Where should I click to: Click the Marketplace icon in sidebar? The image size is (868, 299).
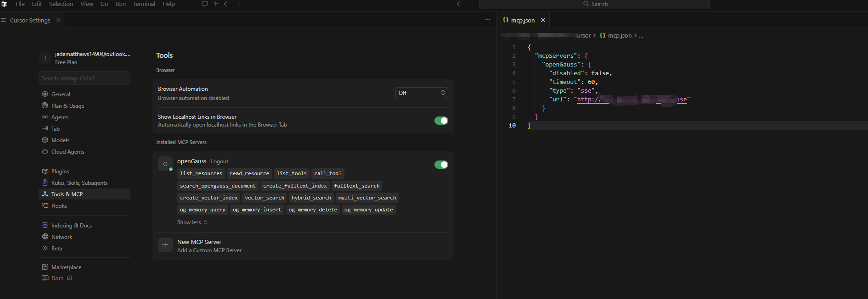pos(45,267)
